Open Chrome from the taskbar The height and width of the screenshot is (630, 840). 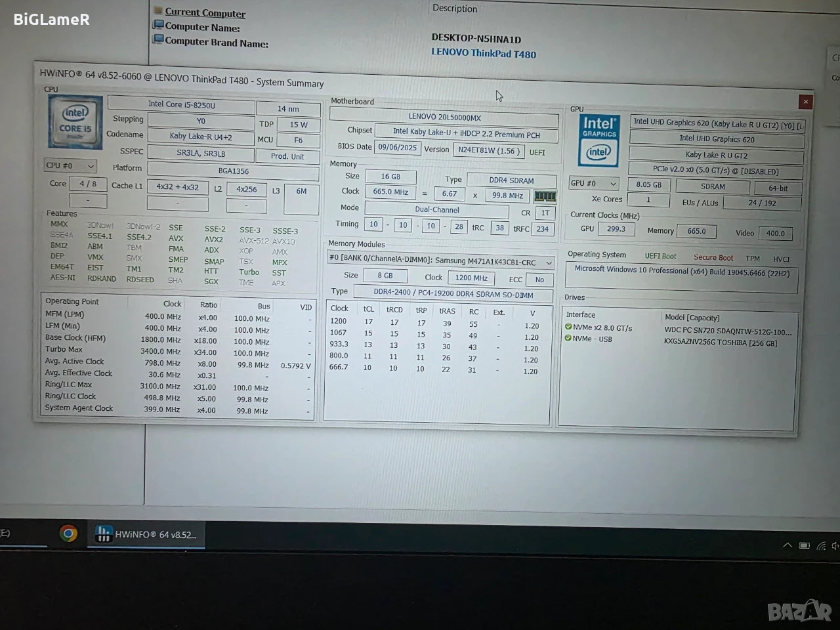pos(68,534)
